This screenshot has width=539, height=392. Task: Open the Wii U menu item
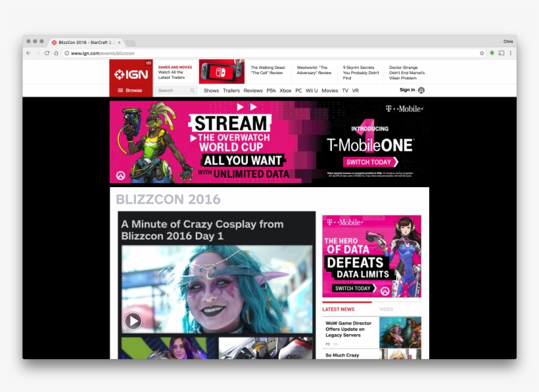(312, 91)
